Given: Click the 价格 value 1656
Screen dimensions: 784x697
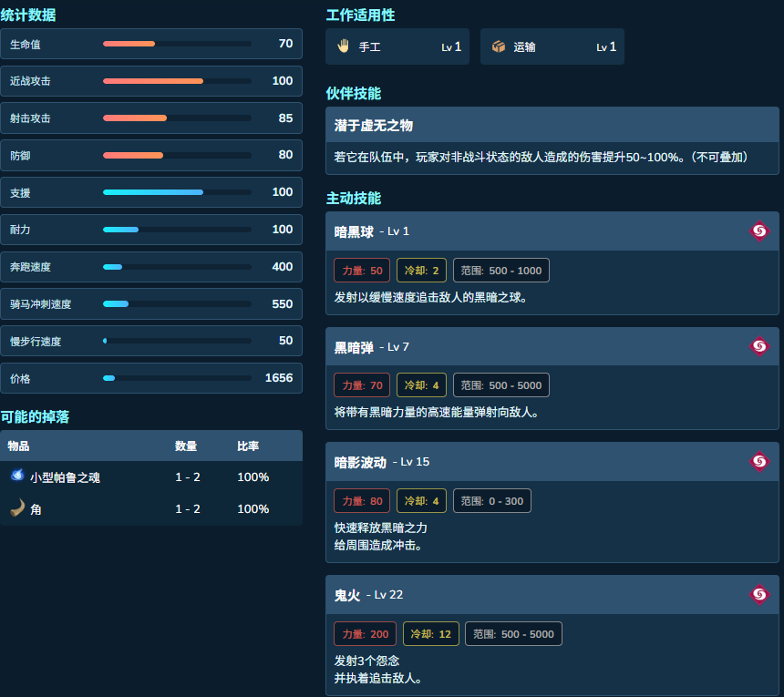Looking at the screenshot, I should [x=278, y=378].
